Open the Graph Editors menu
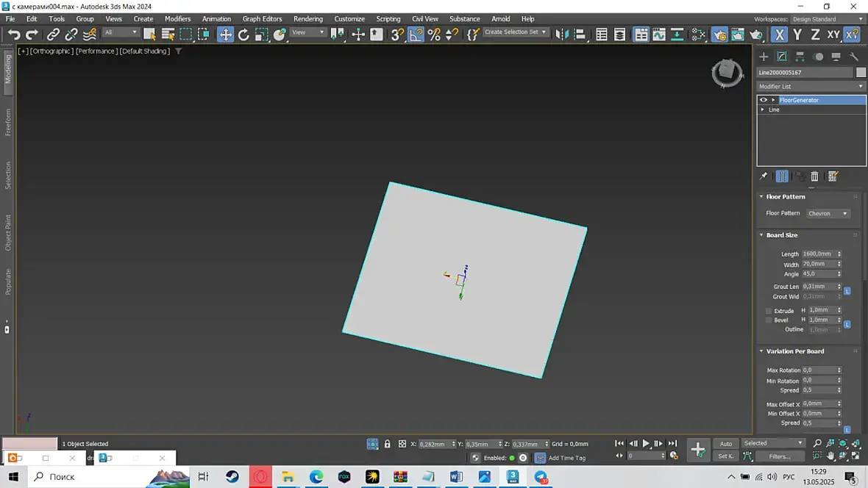868x488 pixels. pos(262,18)
